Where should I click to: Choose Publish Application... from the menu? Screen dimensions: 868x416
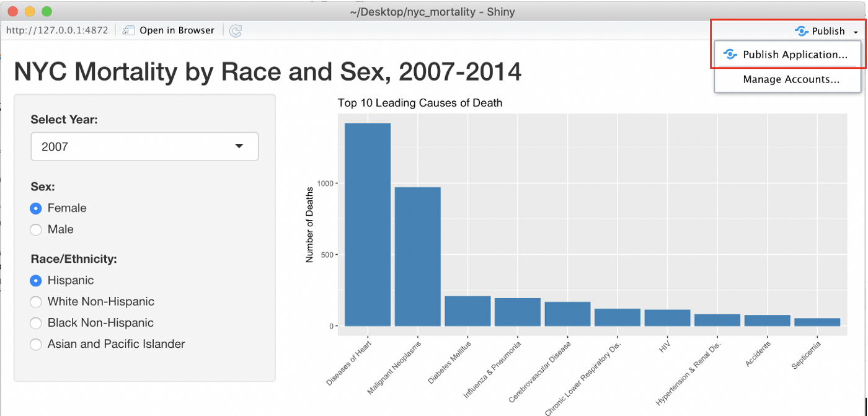click(787, 55)
